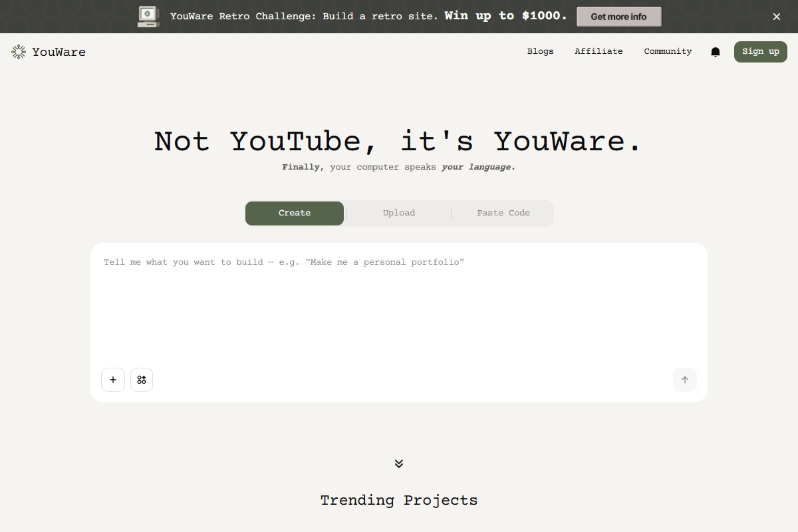Click inside the build prompt text area
798x532 pixels.
click(x=399, y=299)
